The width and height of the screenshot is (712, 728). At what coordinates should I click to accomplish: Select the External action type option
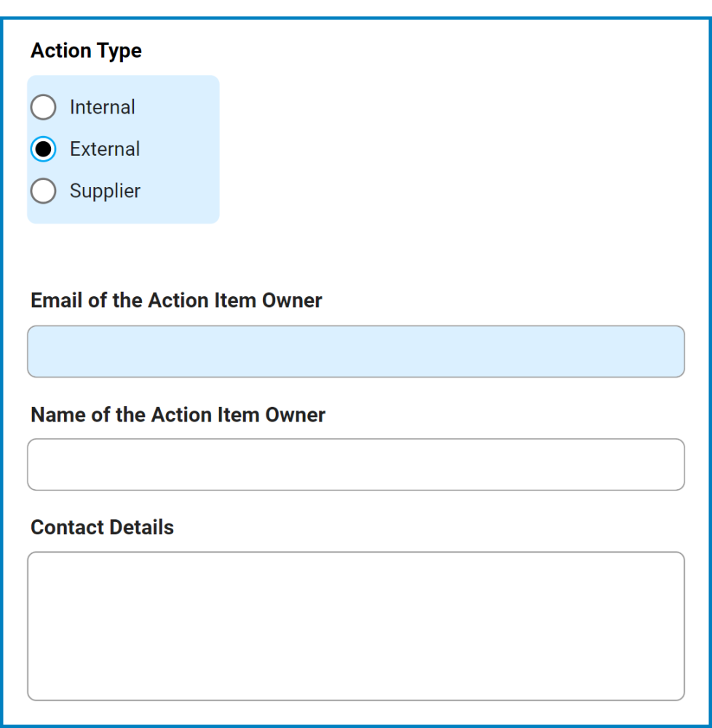(43, 149)
